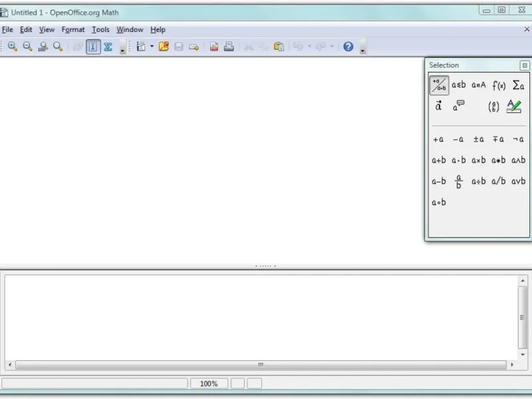Open the File menu
The image size is (532, 399).
click(x=7, y=29)
